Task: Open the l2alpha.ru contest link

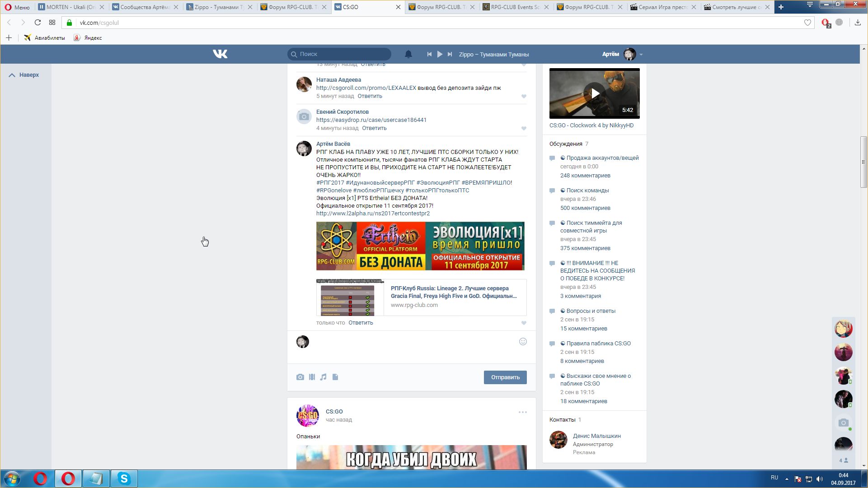Action: point(373,214)
